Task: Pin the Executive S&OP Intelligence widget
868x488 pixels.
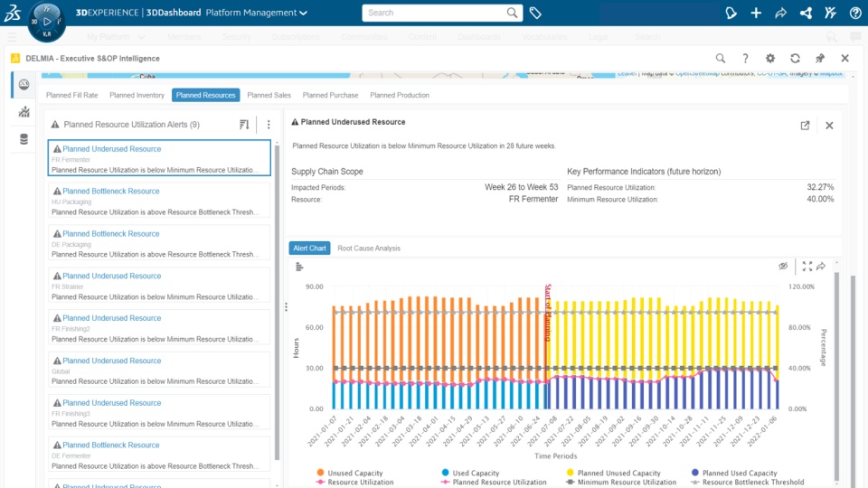Action: pos(820,58)
